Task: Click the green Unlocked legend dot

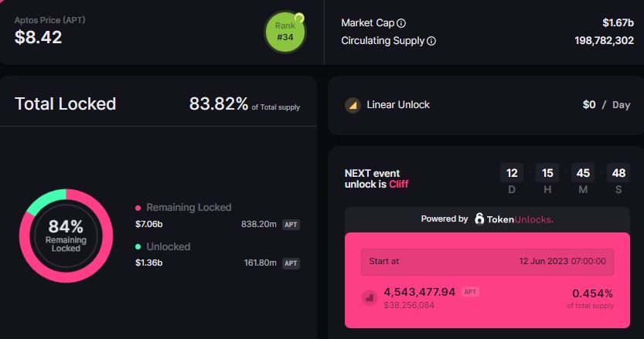Action: click(138, 247)
